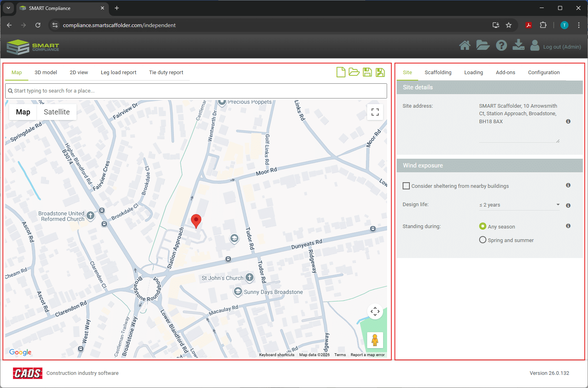Click the download icon in header
The image size is (588, 388).
click(518, 45)
